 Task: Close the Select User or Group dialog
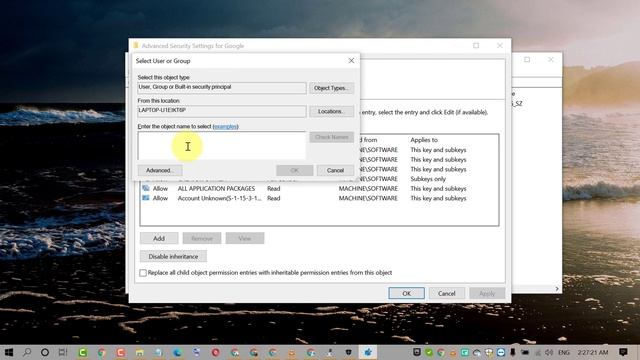351,60
